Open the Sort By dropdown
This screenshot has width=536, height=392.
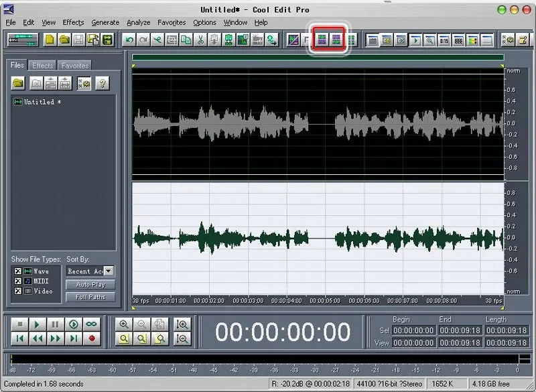[109, 271]
